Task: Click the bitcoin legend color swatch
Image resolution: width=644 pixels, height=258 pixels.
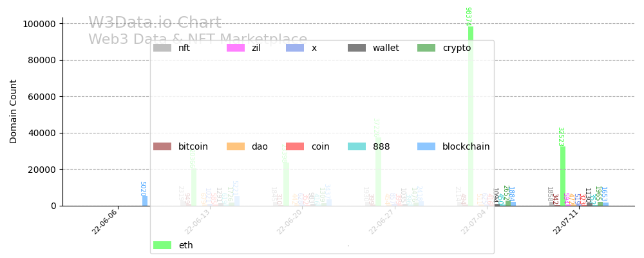Action: [x=162, y=146]
